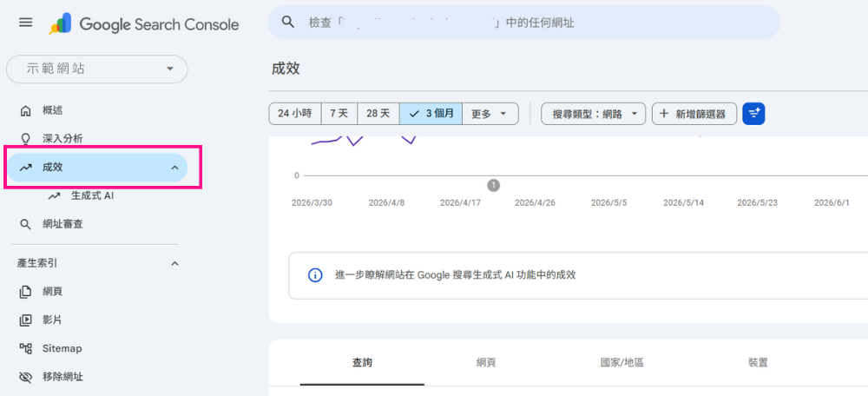This screenshot has height=396, width=868.
Task: Click crossed-eye icon beside 移除網址
Action: click(25, 377)
